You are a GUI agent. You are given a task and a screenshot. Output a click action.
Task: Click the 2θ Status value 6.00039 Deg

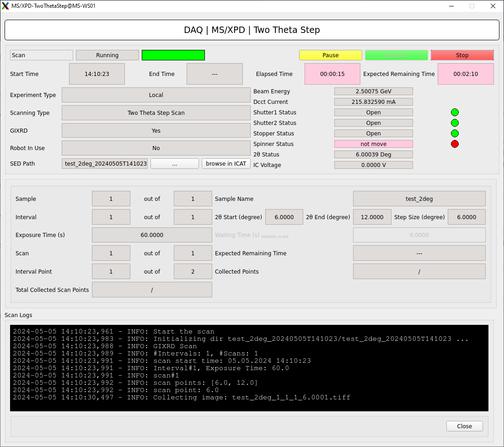374,154
